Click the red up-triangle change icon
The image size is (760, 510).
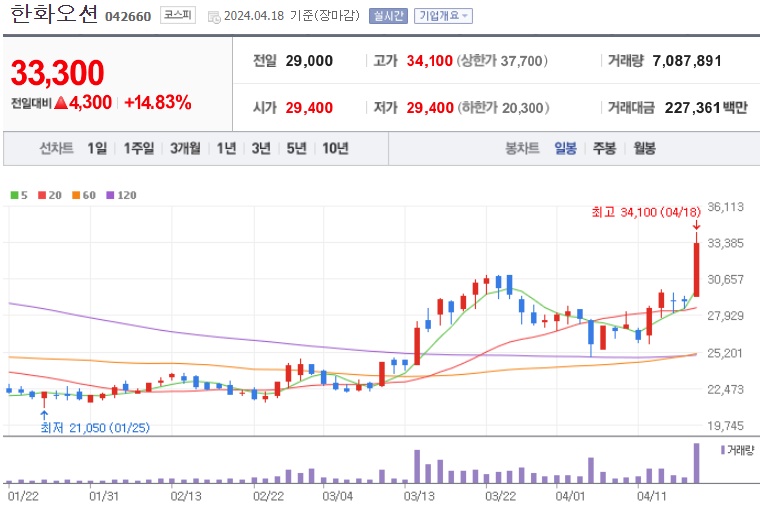[61, 103]
